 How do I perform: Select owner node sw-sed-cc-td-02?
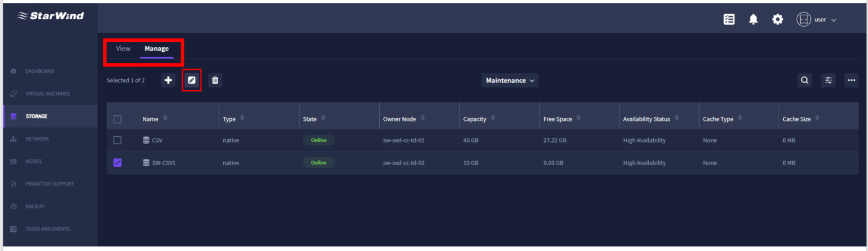pyautogui.click(x=403, y=163)
